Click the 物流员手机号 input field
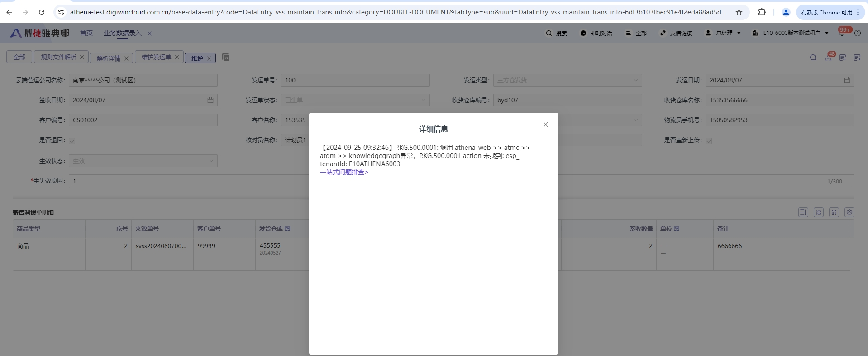 [x=780, y=120]
